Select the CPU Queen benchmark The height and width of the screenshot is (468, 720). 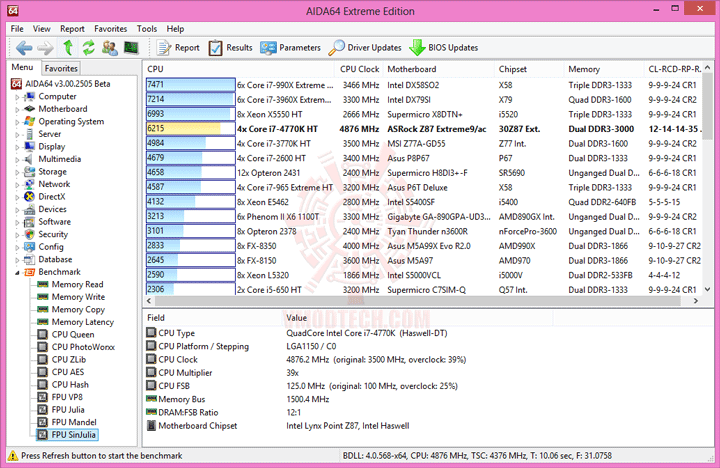pyautogui.click(x=66, y=334)
